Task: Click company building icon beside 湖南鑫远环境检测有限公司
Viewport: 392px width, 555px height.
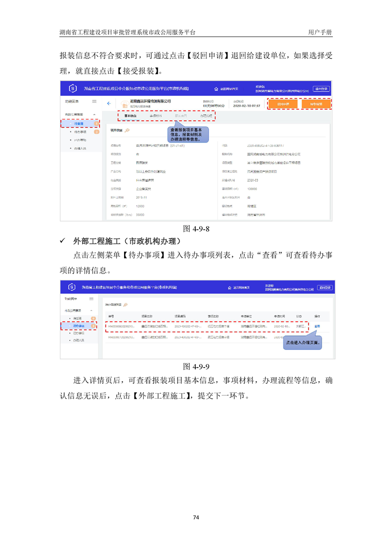Action: 124,104
